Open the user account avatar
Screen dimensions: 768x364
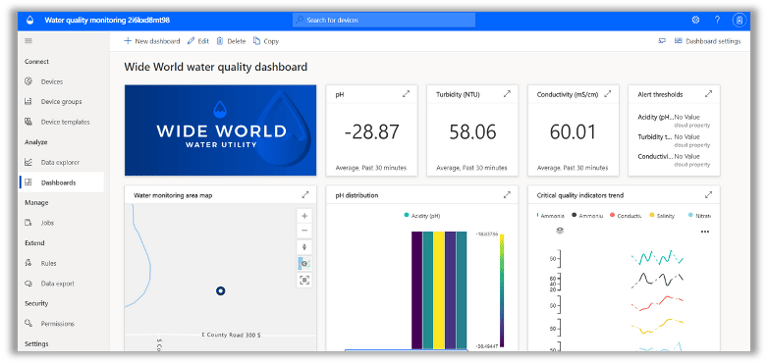point(739,20)
